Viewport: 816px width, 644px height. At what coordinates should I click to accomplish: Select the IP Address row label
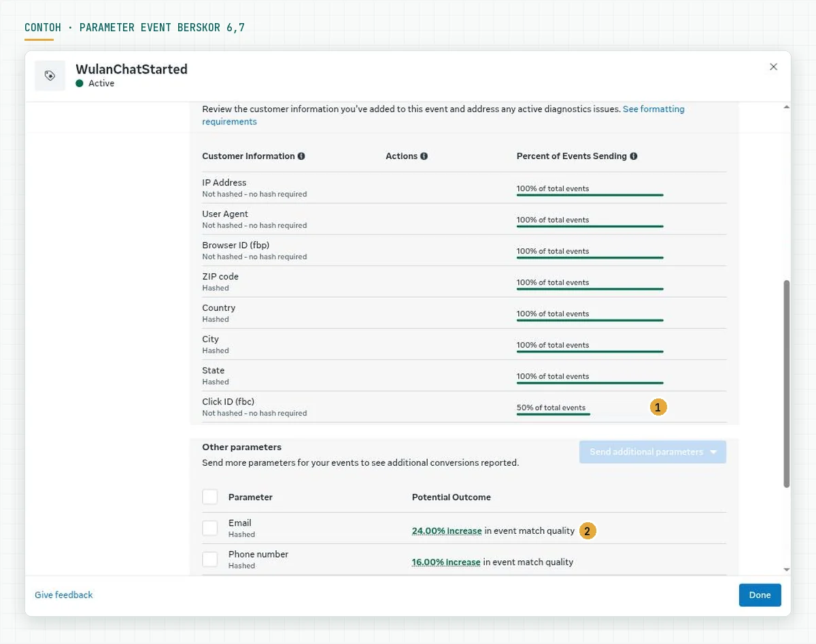(x=224, y=182)
